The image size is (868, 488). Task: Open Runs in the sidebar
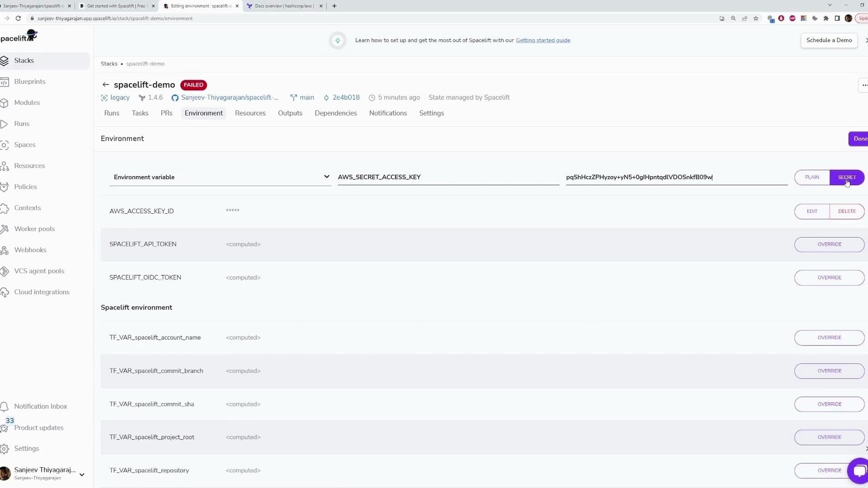tap(22, 124)
